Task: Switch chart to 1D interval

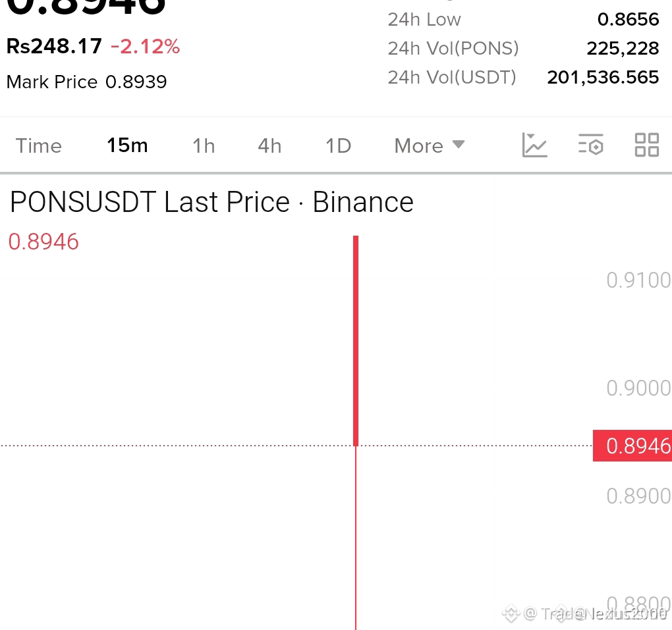Action: (x=338, y=145)
